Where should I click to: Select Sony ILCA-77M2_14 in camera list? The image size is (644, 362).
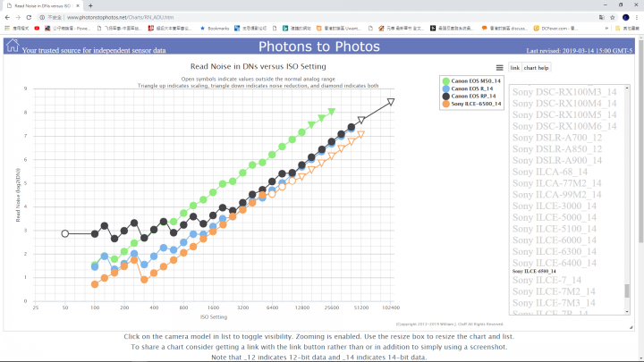tap(556, 183)
